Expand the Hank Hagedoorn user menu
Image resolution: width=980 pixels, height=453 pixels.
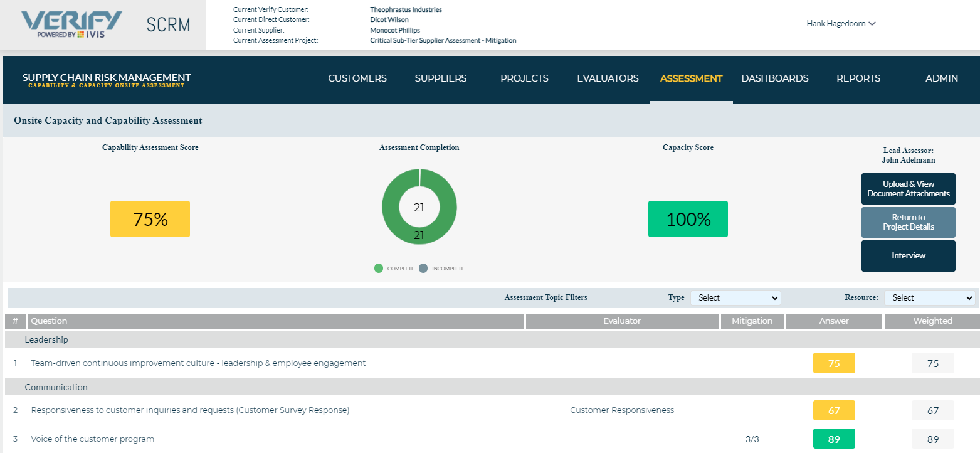pos(841,22)
